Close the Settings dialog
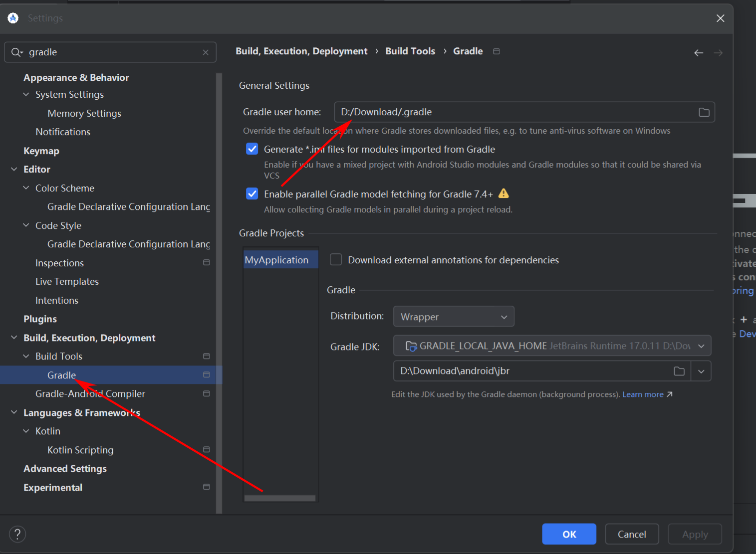756x554 pixels. pos(721,18)
